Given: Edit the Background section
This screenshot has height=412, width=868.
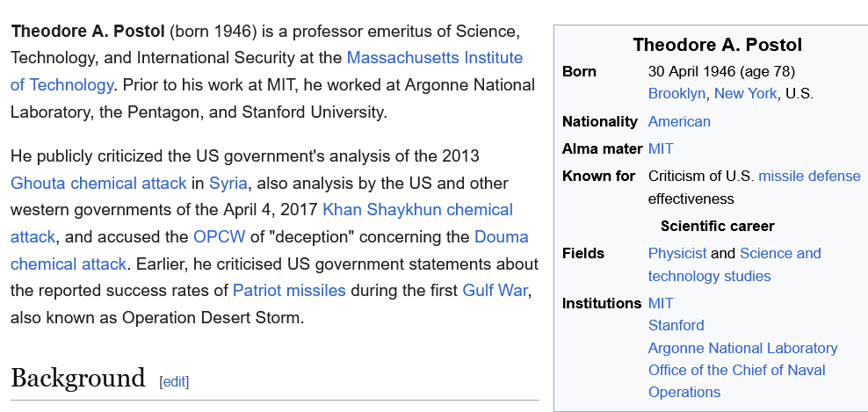Looking at the screenshot, I should click(174, 381).
